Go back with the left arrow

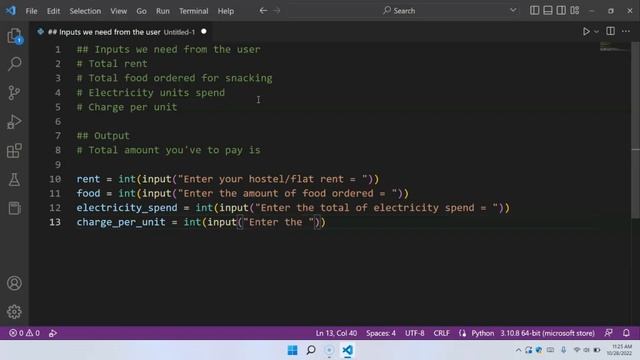click(x=263, y=11)
